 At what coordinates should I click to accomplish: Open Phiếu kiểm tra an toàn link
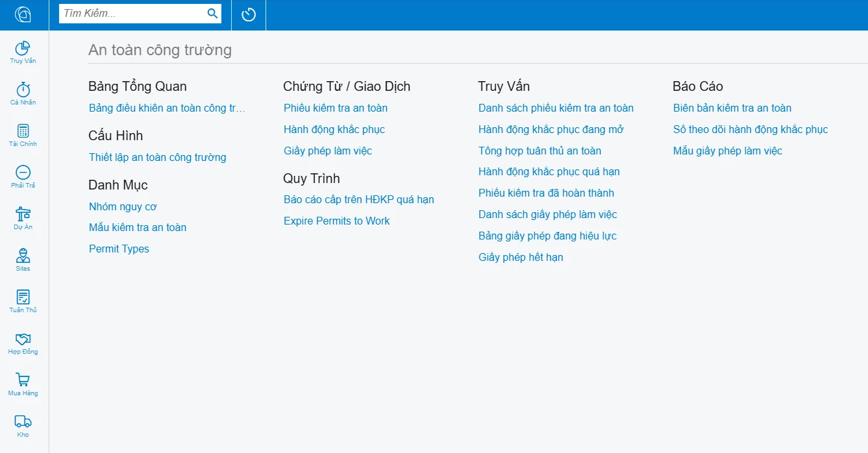[336, 108]
